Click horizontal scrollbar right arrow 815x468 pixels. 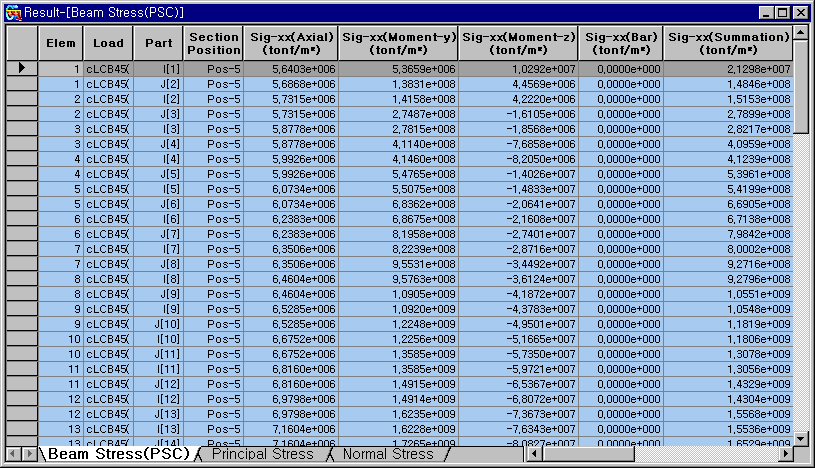coord(786,454)
